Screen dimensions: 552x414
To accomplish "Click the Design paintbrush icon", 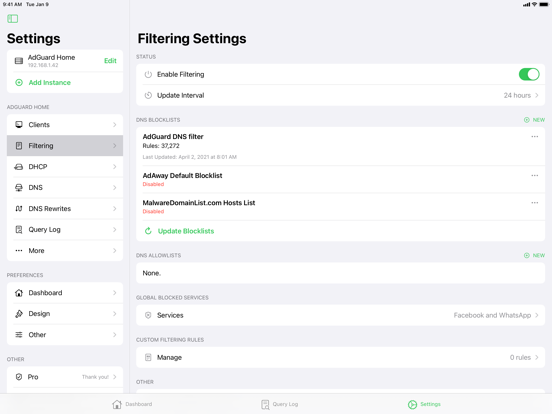I will [19, 314].
